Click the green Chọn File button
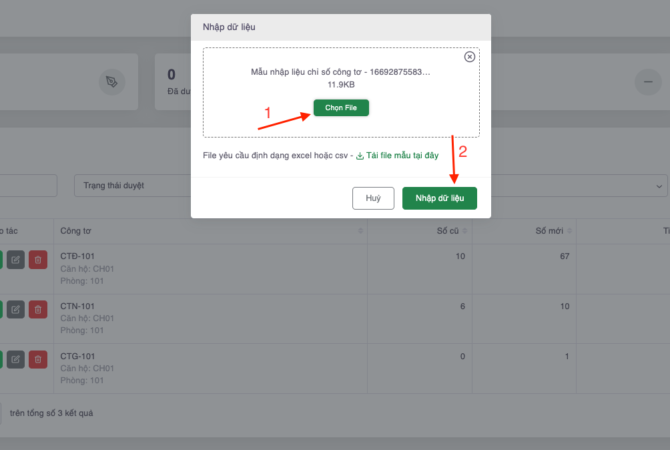 click(x=341, y=107)
